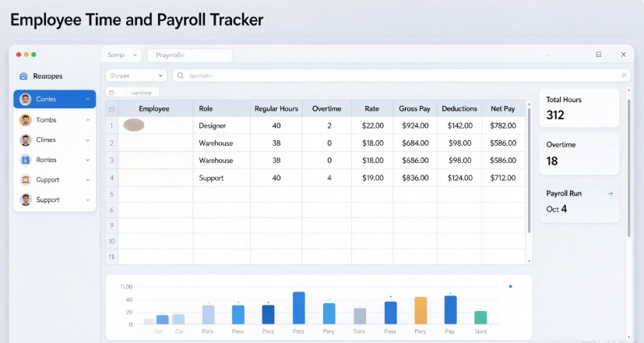Sort by the Net Pay column header
The image size is (644, 343).
pyautogui.click(x=503, y=108)
